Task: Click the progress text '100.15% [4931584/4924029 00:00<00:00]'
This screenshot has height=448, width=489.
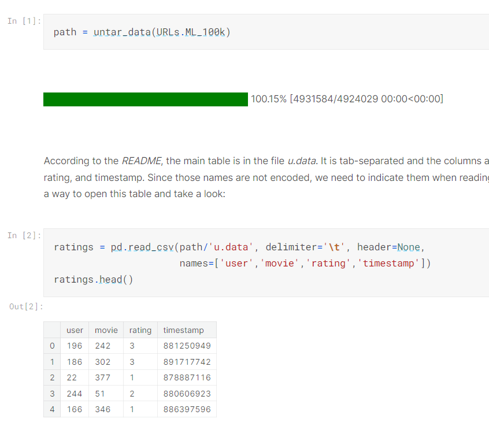Action: pyautogui.click(x=347, y=99)
